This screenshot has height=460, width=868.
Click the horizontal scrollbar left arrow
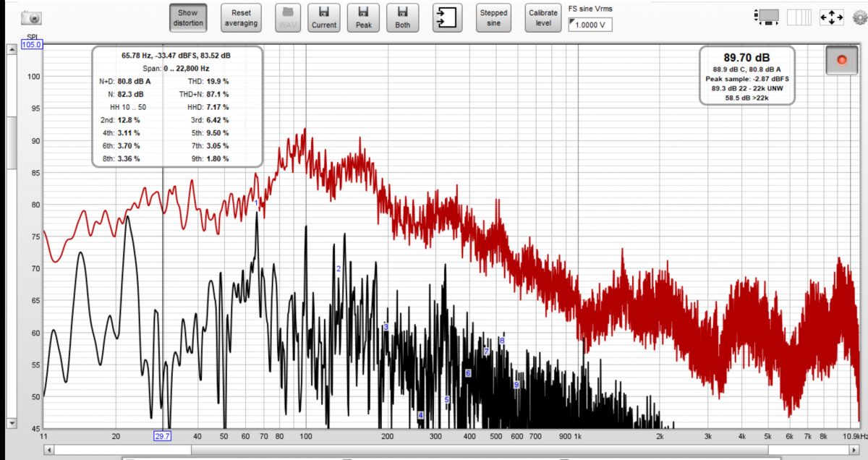point(49,450)
